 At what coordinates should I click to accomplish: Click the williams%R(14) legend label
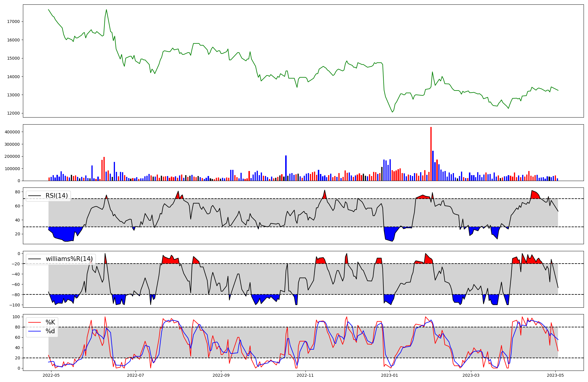pyautogui.click(x=69, y=259)
